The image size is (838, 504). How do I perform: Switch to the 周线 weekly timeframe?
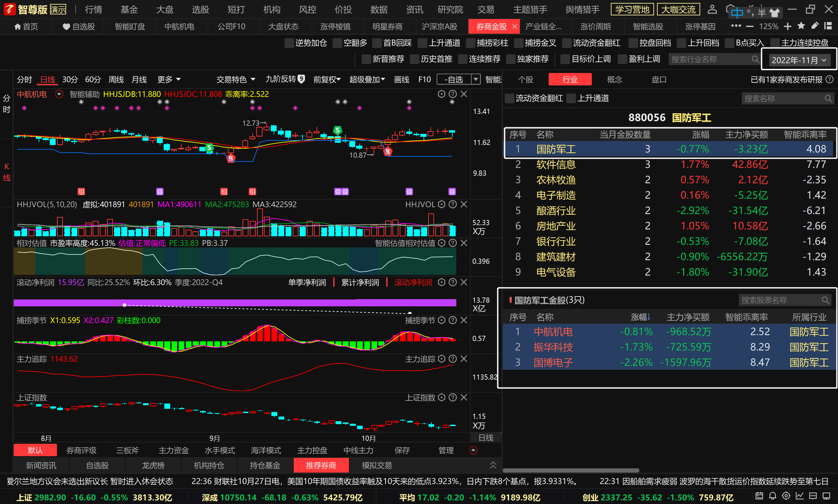click(x=116, y=80)
